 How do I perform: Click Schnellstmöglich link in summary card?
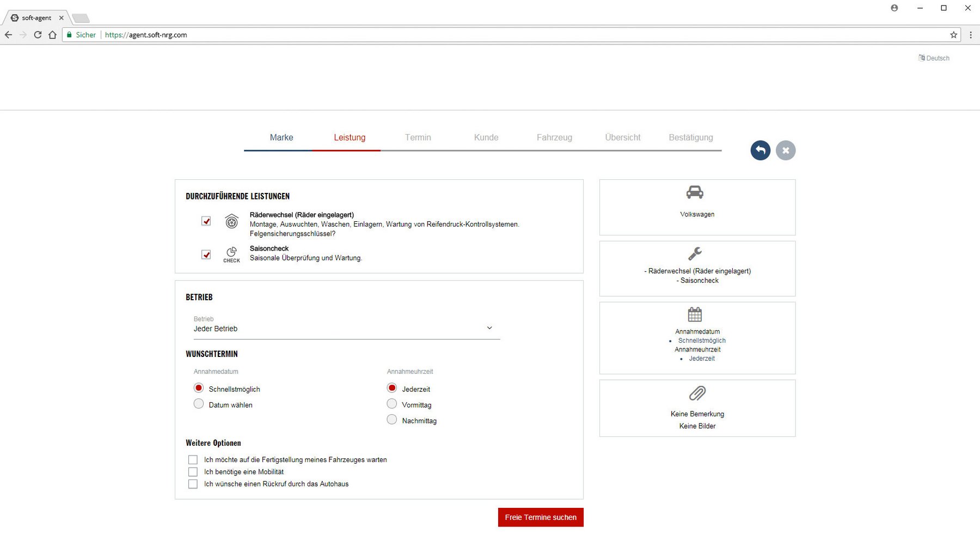[702, 341]
